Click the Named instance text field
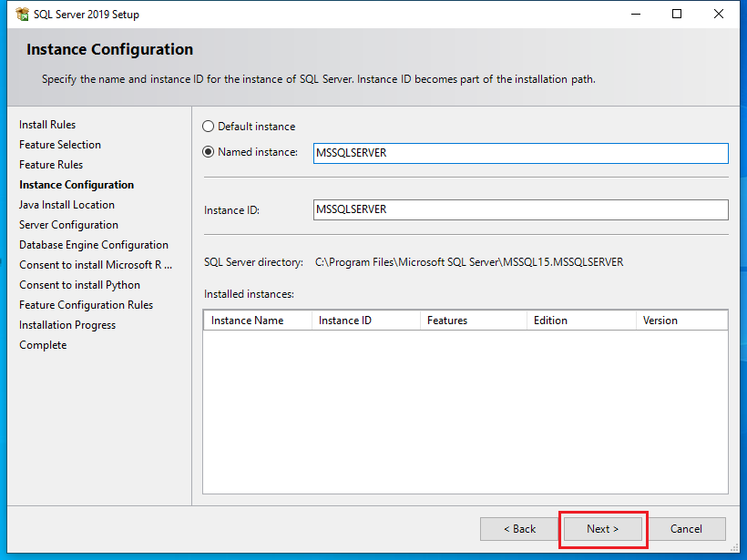The width and height of the screenshot is (747, 560). click(520, 153)
